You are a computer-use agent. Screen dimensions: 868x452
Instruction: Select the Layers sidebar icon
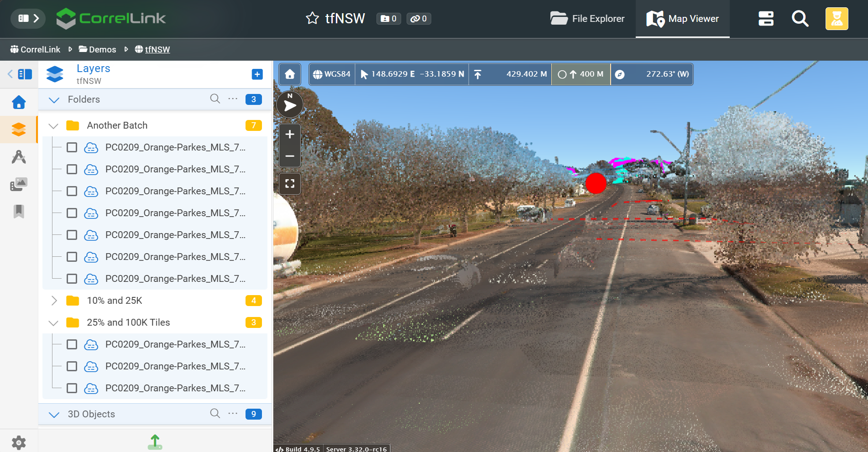19,130
